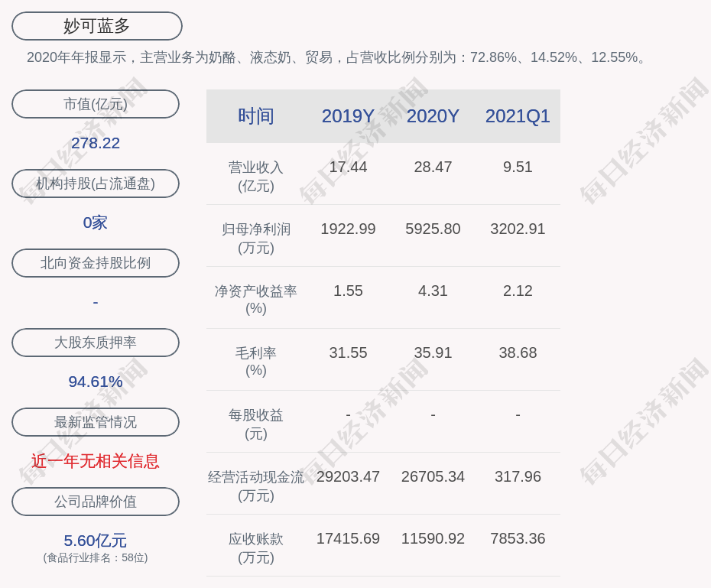Click the 大股东质押率 label pill
This screenshot has height=588, width=711.
tap(96, 343)
